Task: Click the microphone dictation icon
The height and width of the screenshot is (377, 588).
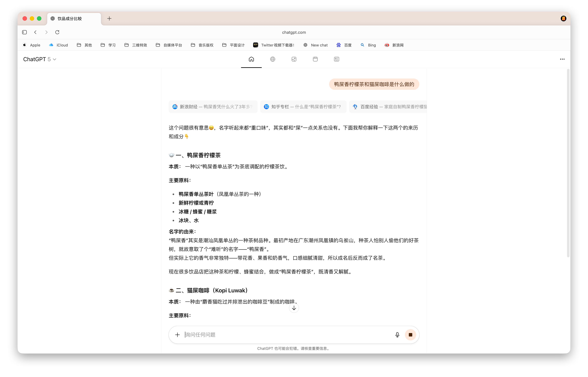Action: tap(397, 335)
